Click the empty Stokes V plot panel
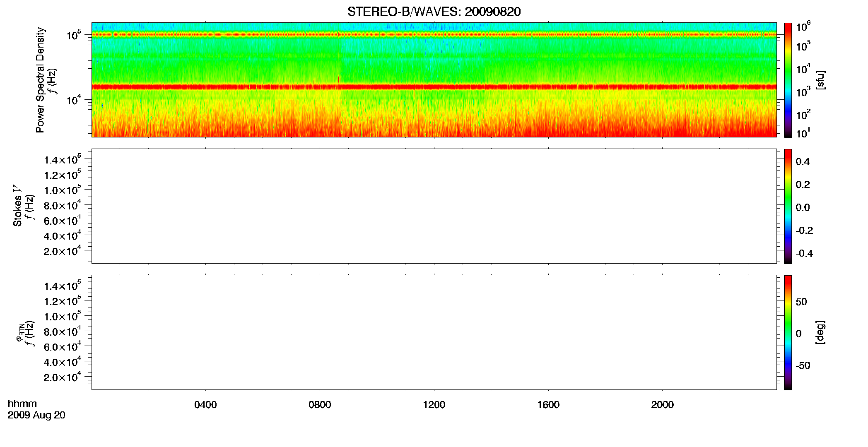868x447 pixels. coord(434,206)
